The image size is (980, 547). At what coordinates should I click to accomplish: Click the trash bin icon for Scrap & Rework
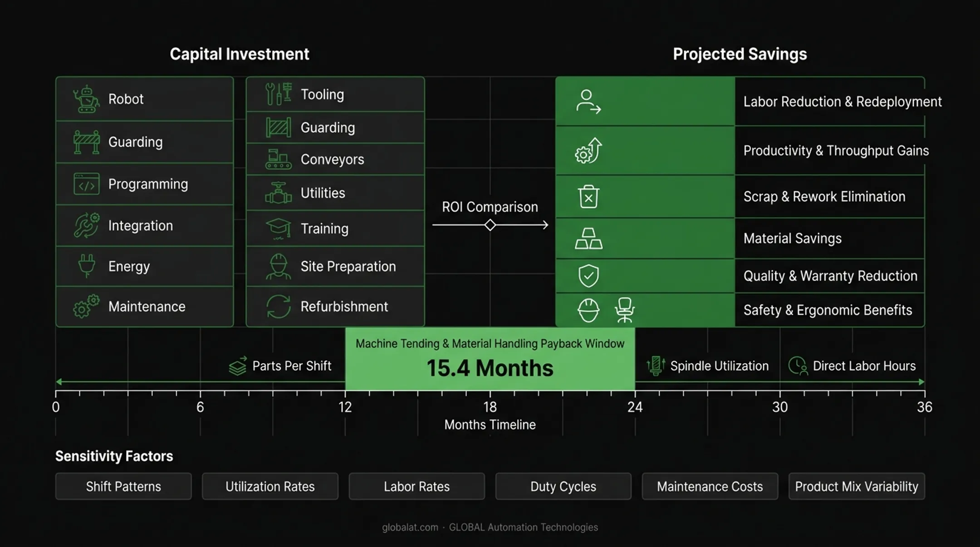(x=588, y=196)
